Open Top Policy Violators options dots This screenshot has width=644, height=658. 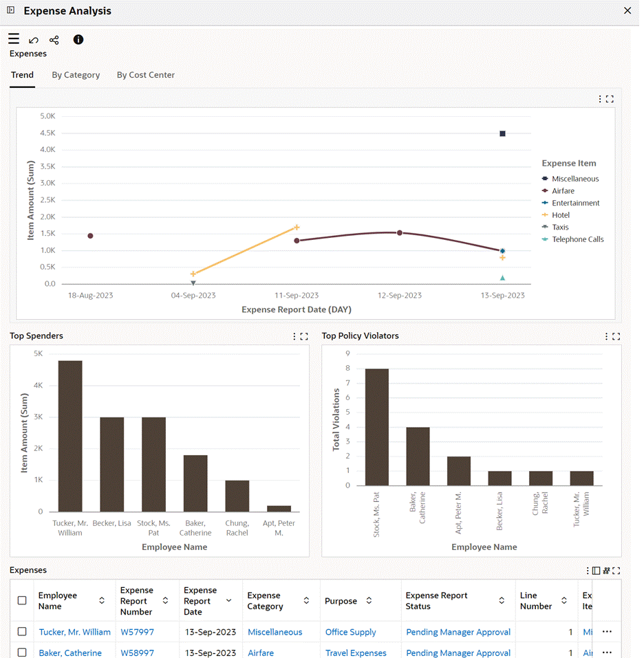tap(606, 336)
